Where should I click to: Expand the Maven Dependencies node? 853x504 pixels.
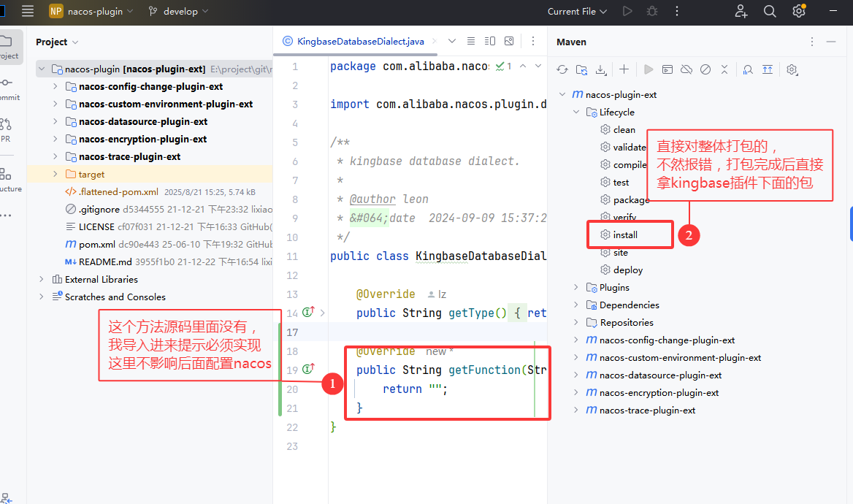576,305
